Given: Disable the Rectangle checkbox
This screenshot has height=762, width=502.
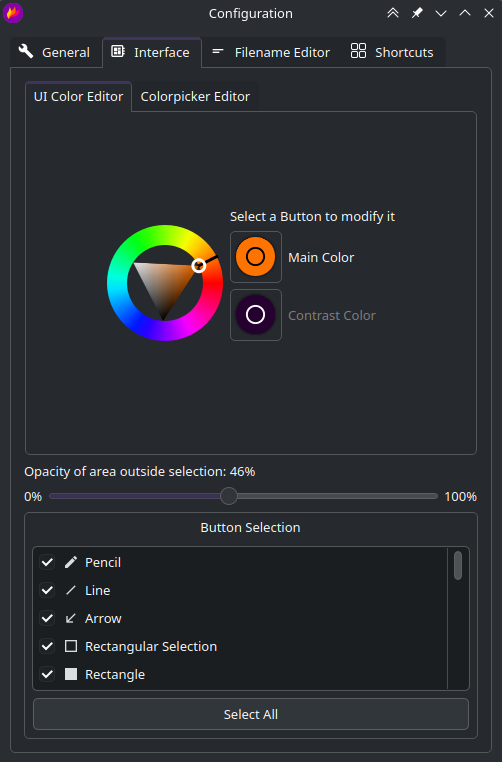Looking at the screenshot, I should (47, 675).
